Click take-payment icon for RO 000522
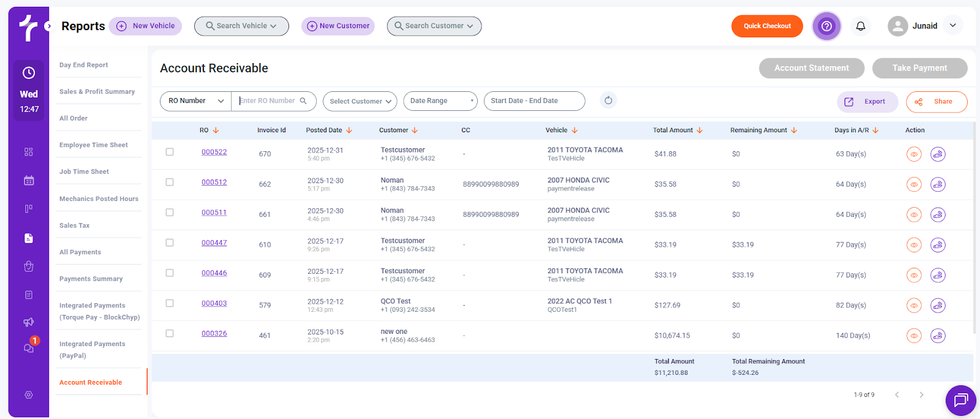 point(938,154)
